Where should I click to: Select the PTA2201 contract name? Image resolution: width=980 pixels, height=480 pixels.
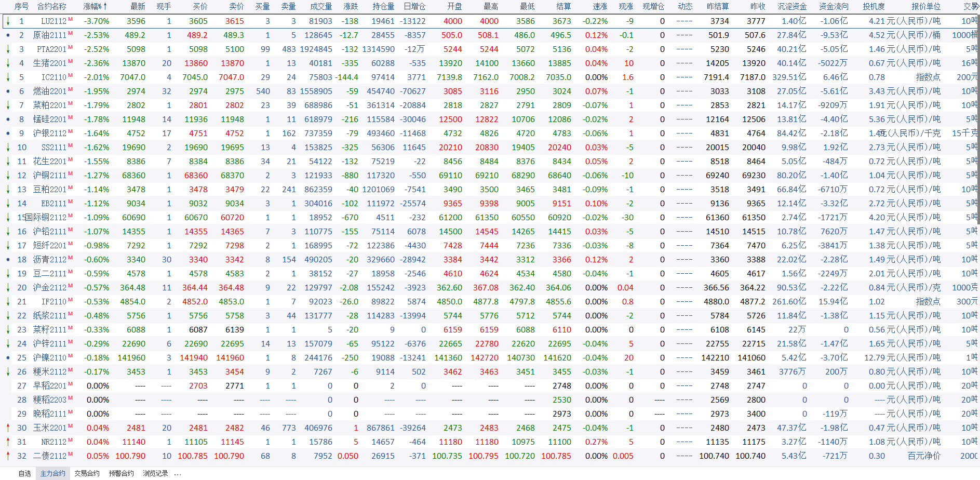pyautogui.click(x=52, y=49)
